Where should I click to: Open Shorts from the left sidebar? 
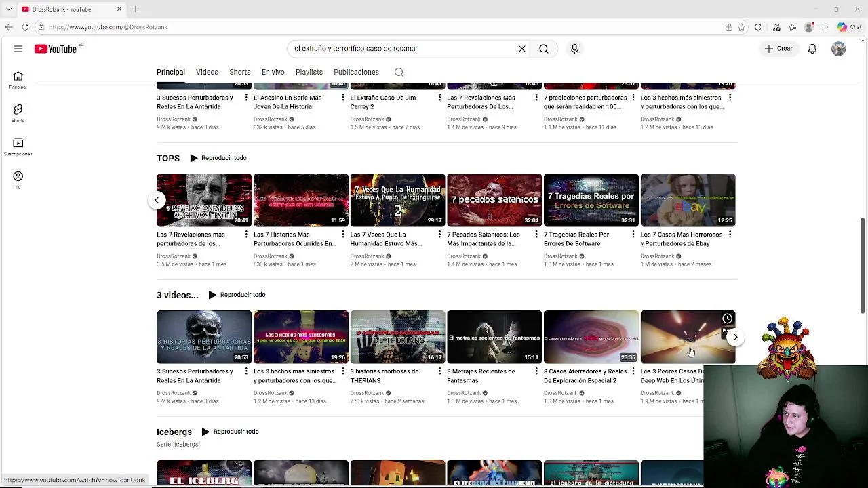point(18,113)
